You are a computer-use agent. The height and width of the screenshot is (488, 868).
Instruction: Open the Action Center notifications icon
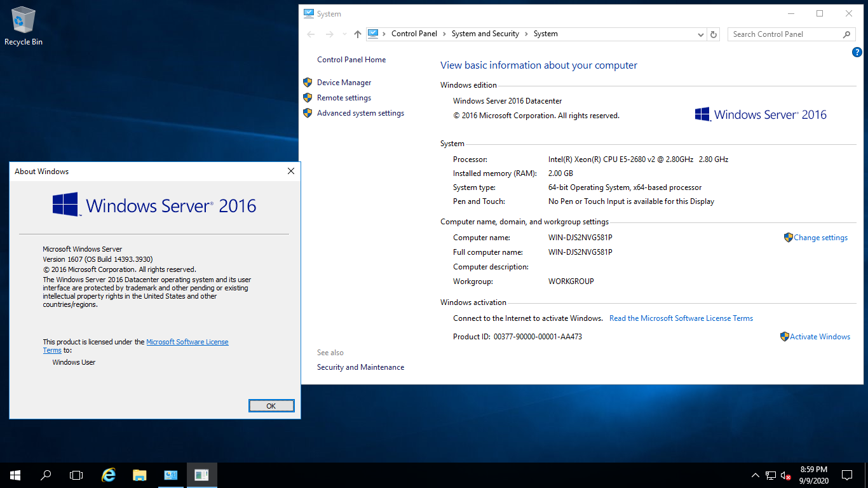click(x=847, y=475)
